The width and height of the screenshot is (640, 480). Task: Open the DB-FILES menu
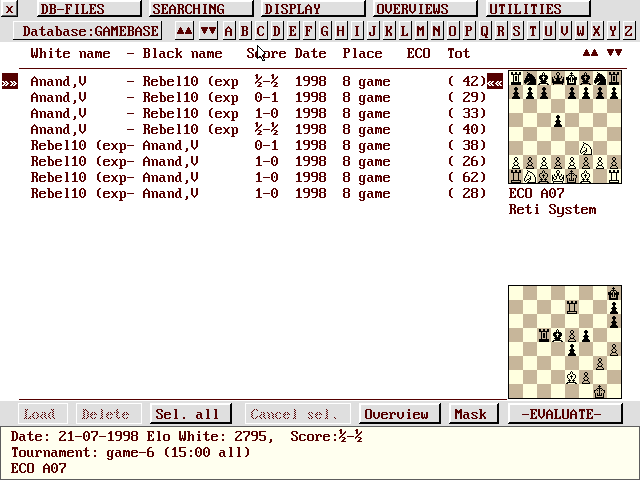(73, 9)
